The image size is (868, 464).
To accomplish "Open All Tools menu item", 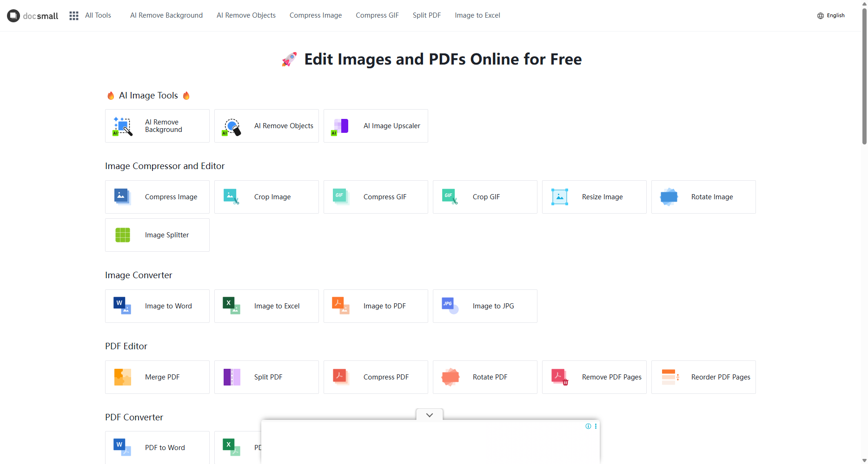I will [x=98, y=15].
